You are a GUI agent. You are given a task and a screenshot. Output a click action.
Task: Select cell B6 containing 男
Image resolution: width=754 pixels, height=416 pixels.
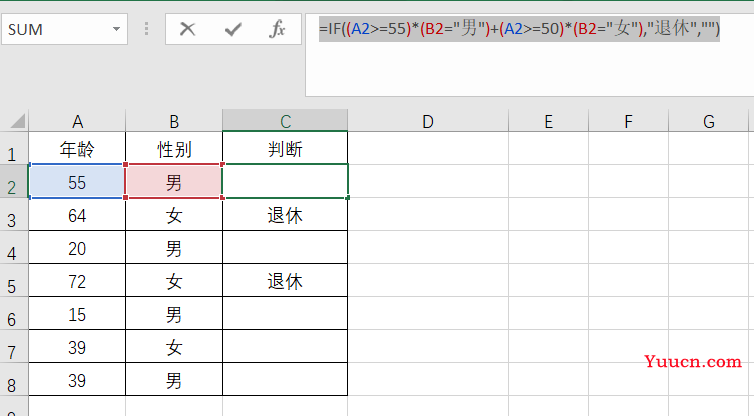click(x=174, y=313)
